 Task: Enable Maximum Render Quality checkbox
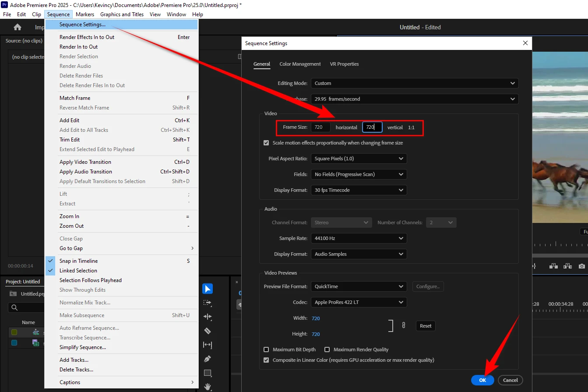click(327, 350)
